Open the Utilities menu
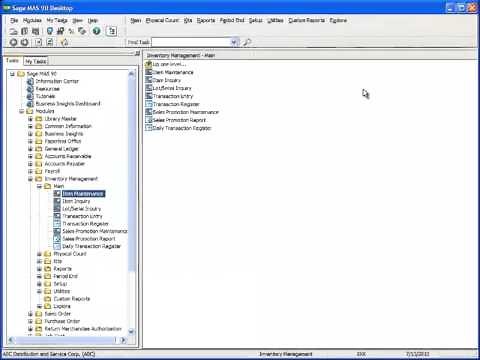The image size is (480, 360). click(x=275, y=20)
